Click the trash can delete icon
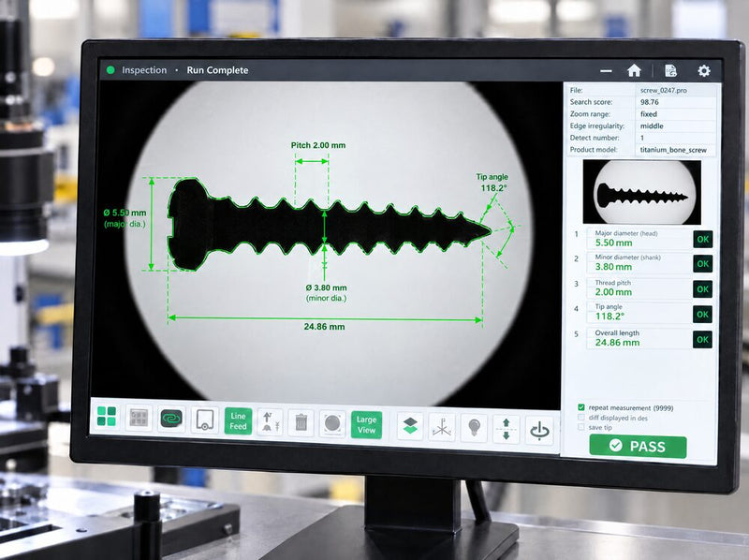 coord(301,423)
